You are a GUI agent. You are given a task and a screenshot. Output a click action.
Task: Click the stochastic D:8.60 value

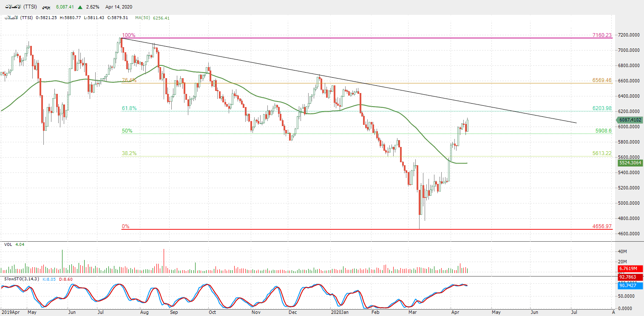coord(65,279)
